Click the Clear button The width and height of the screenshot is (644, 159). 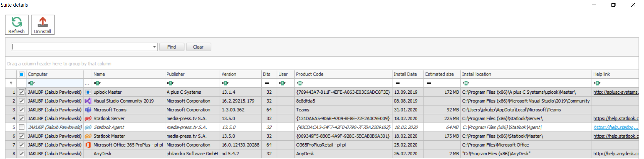point(198,47)
